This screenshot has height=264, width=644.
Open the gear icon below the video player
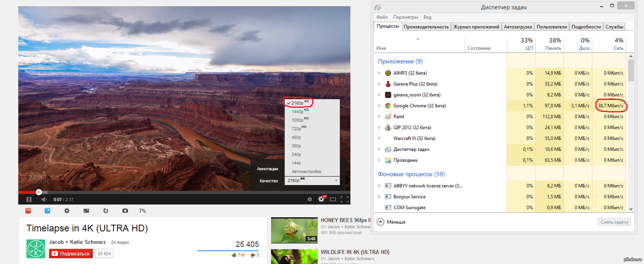[67, 210]
